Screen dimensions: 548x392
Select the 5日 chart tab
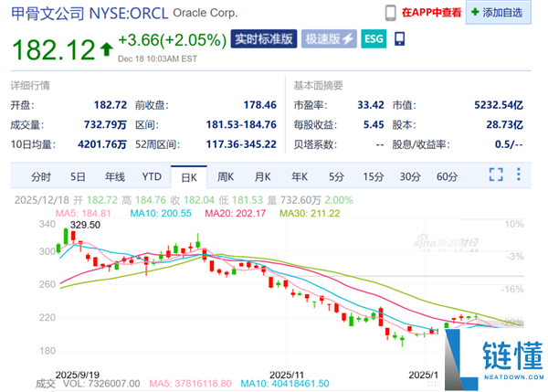(x=78, y=175)
